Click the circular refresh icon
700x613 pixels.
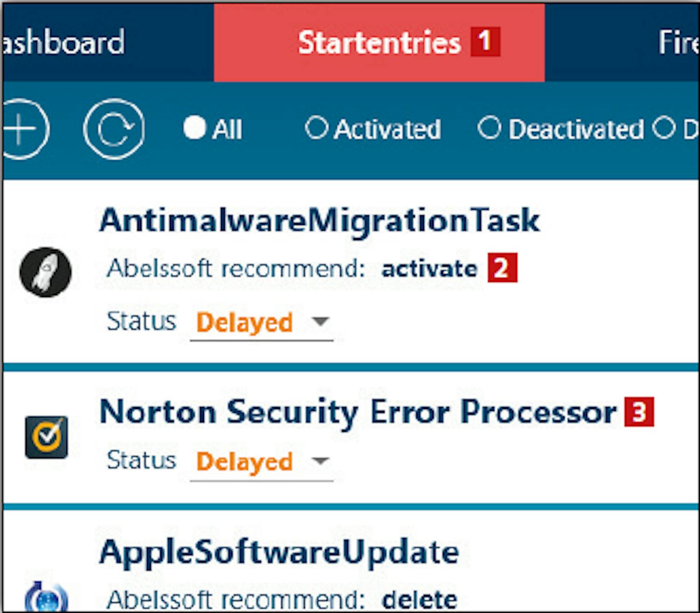tap(113, 129)
